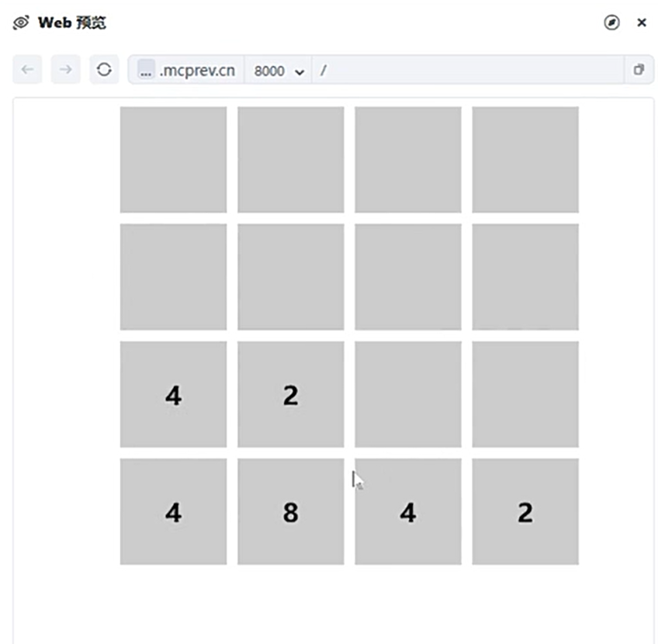Click the third-row tile showing 4
Viewport: 658px width, 644px height.
(x=173, y=394)
